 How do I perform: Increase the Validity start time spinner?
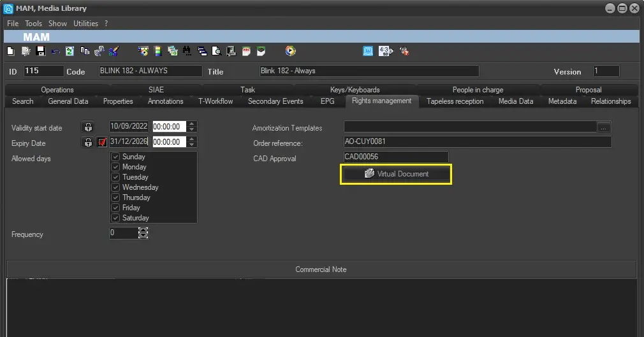193,124
